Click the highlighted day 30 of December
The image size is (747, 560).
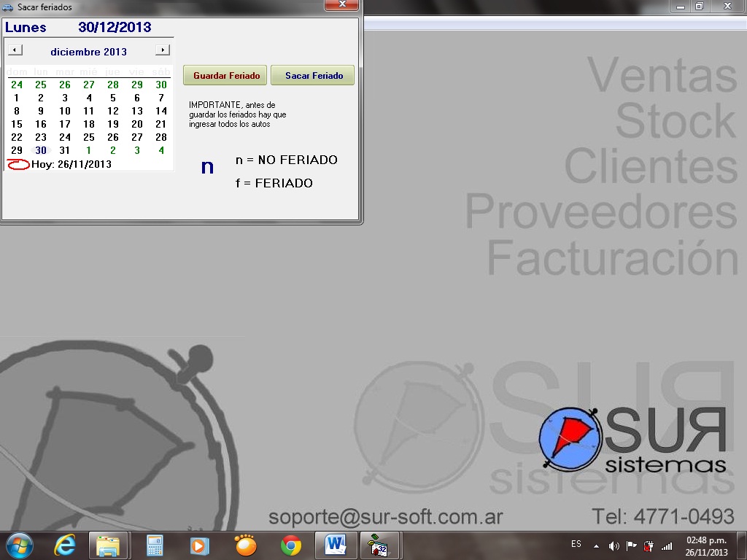coord(41,150)
